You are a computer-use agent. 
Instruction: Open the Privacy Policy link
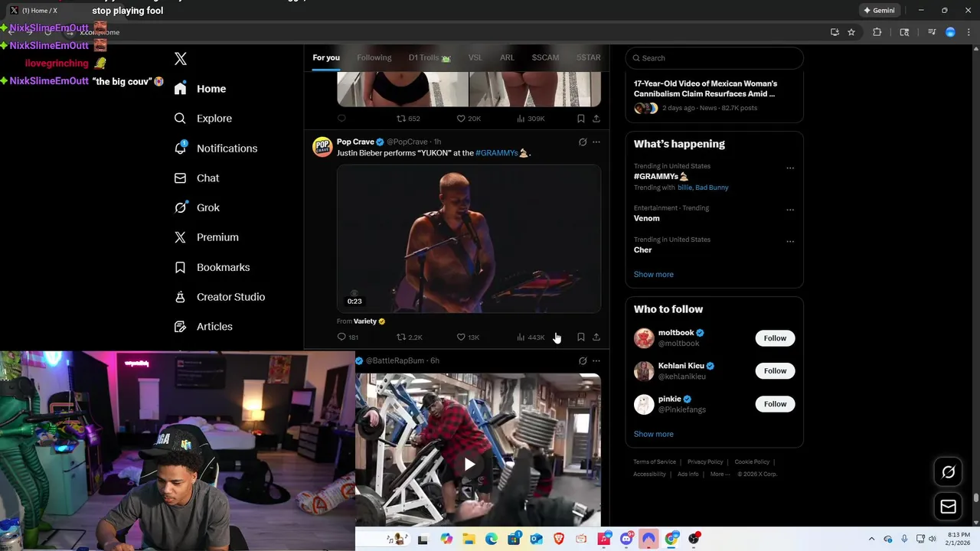(705, 461)
